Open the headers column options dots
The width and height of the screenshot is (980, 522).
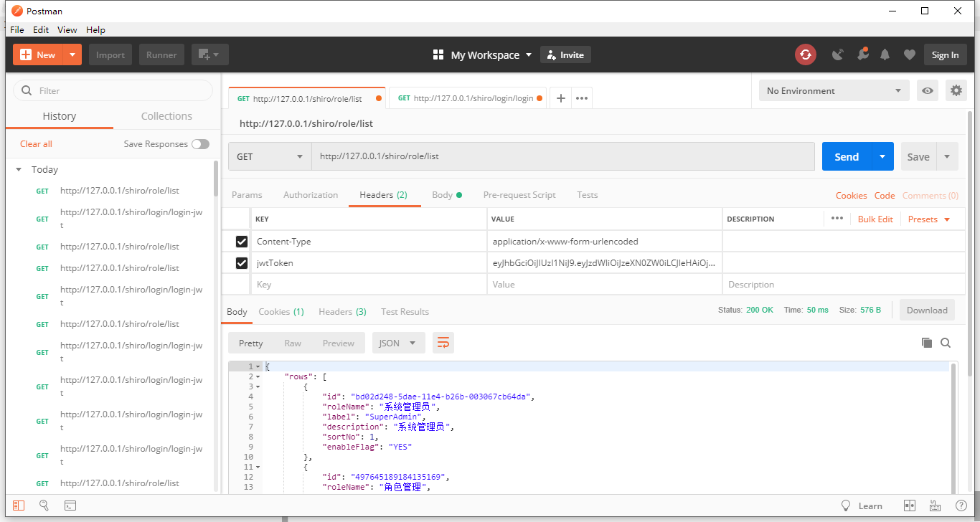[837, 219]
